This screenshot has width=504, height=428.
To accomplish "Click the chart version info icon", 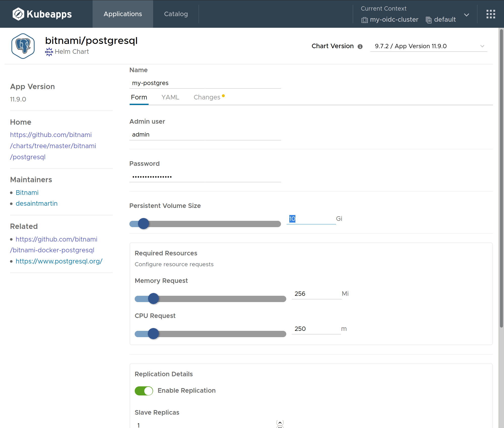I will 360,46.
